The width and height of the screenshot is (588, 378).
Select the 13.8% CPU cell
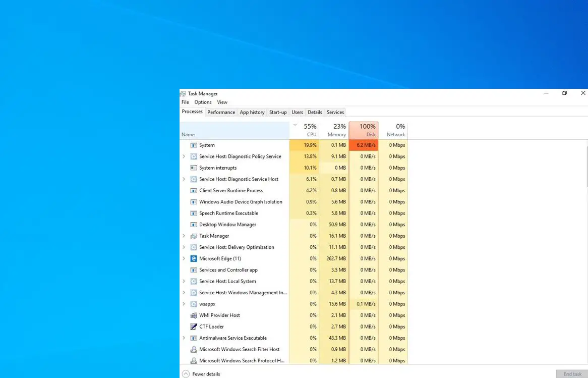pos(304,156)
